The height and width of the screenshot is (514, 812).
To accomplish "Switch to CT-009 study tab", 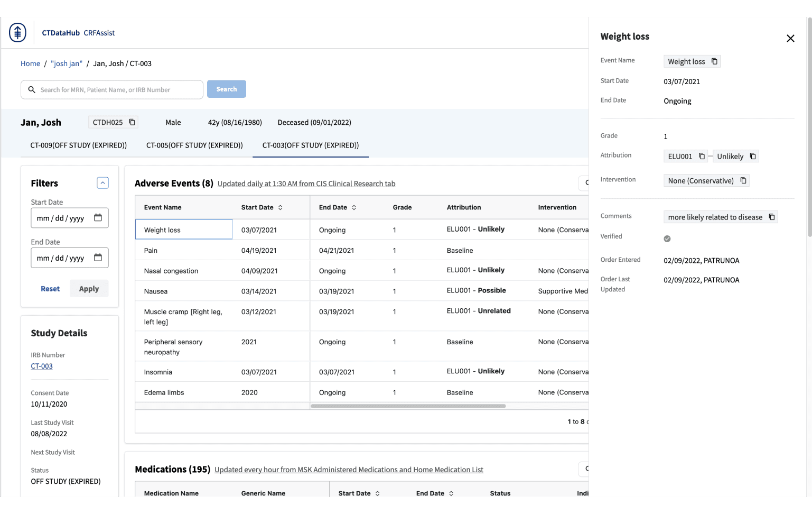I will [78, 145].
